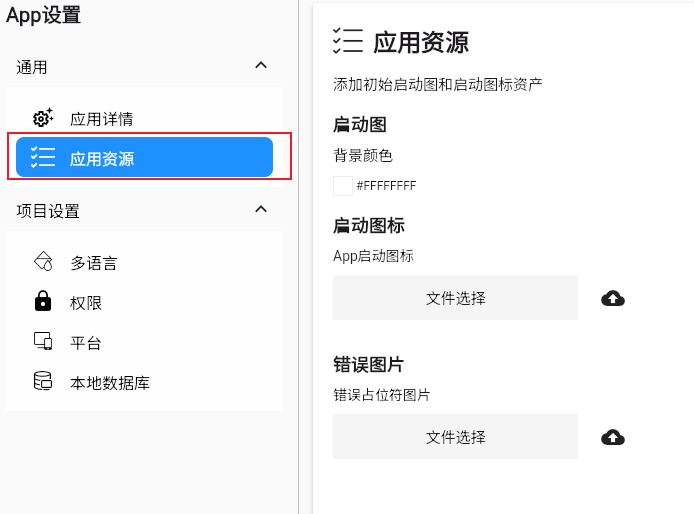Go to 平台 settings
Viewport: 694px width, 514px height.
pos(86,343)
